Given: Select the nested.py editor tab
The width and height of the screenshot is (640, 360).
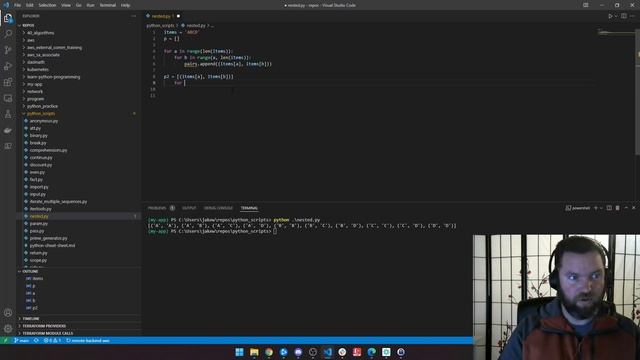Looking at the screenshot, I should (162, 16).
